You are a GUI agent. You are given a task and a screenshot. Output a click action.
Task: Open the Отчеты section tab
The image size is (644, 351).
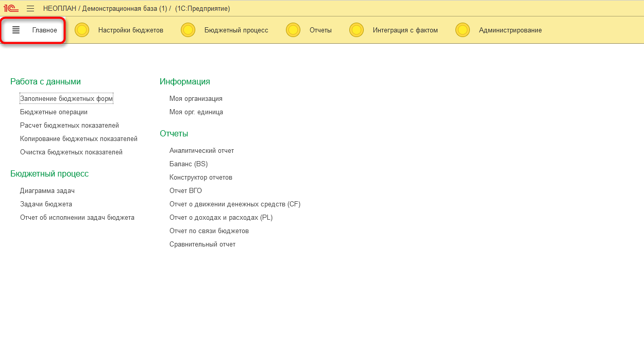(x=320, y=30)
